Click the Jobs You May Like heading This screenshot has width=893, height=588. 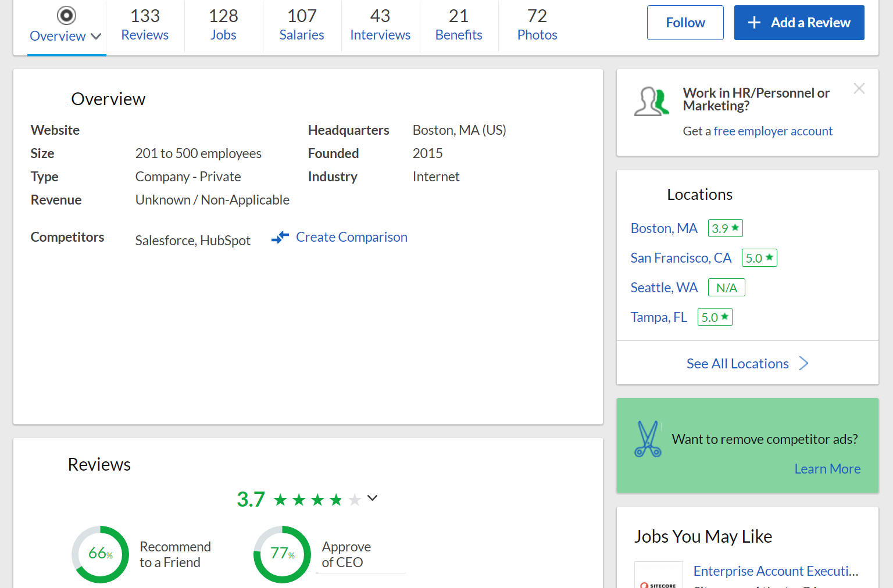click(703, 537)
